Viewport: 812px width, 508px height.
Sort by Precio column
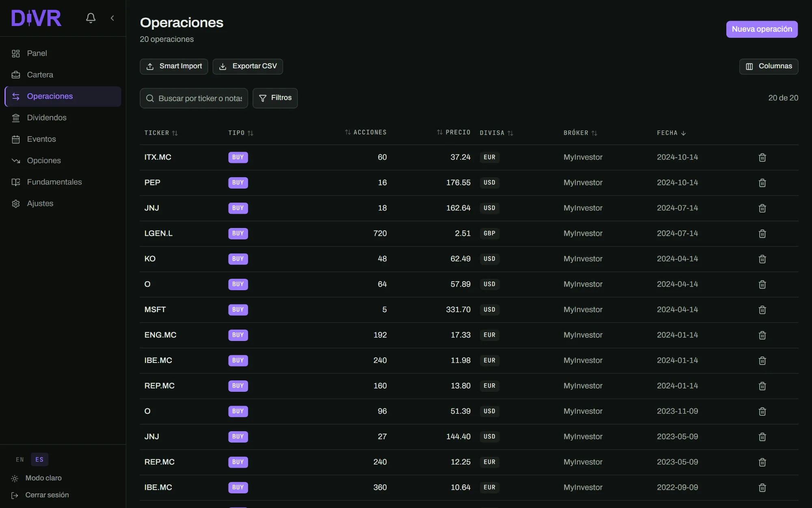[x=454, y=132]
